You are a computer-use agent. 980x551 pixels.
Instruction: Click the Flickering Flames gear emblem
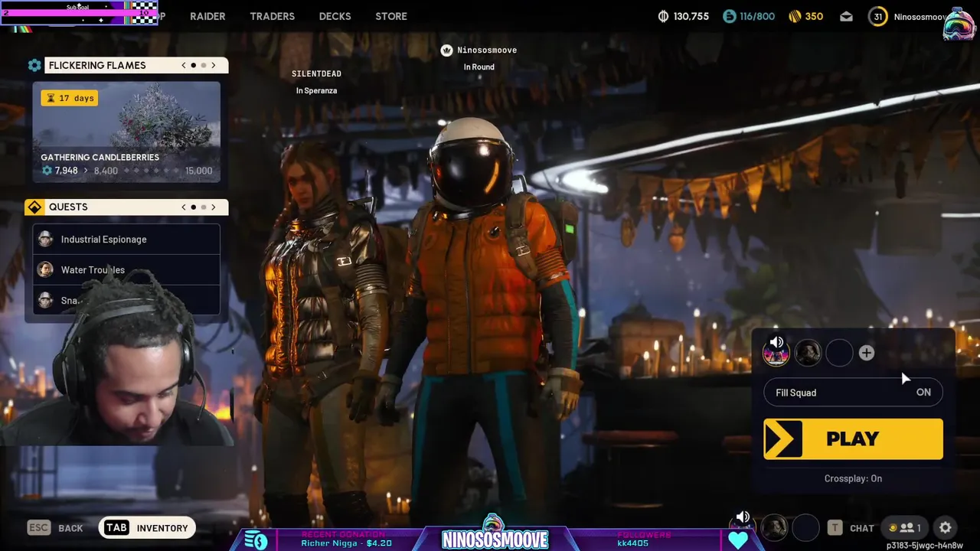pos(34,65)
